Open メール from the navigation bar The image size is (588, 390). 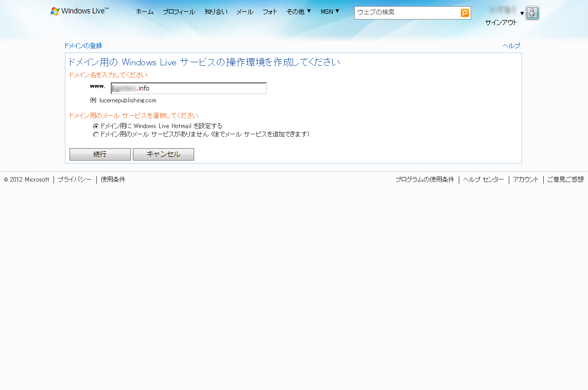pyautogui.click(x=245, y=12)
